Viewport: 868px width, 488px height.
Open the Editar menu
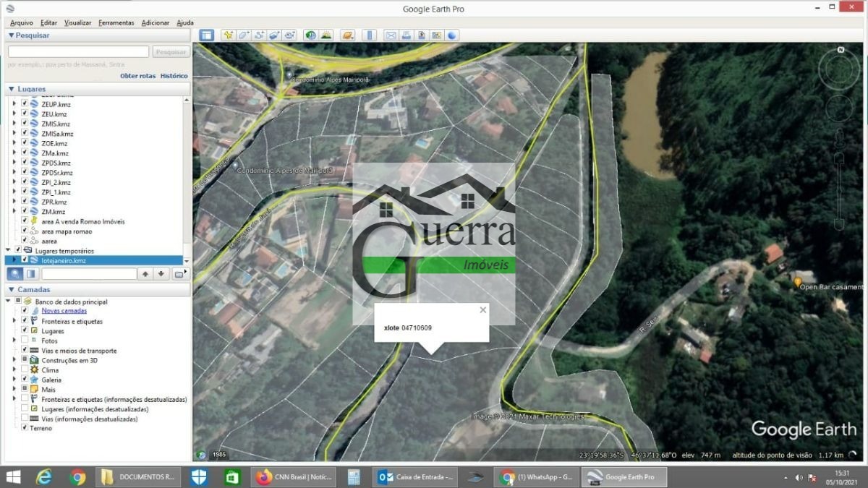click(49, 22)
